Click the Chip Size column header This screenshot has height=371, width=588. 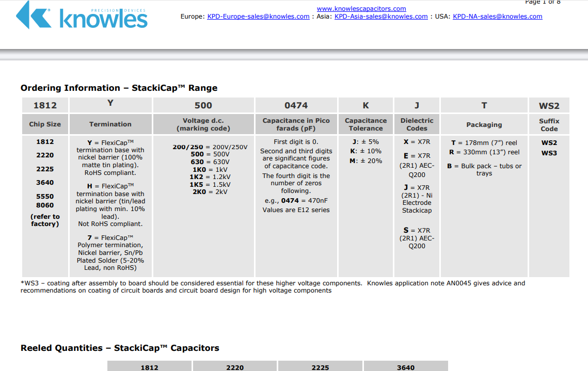(x=45, y=124)
